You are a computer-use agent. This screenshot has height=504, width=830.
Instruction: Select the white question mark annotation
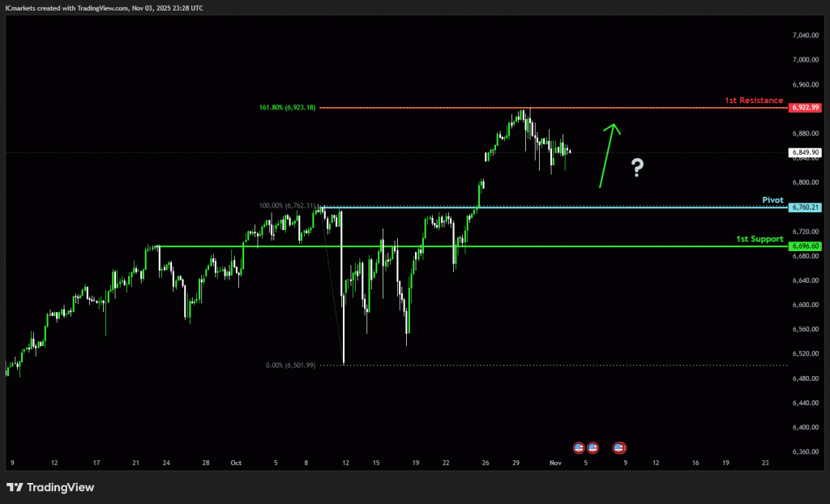(x=638, y=169)
